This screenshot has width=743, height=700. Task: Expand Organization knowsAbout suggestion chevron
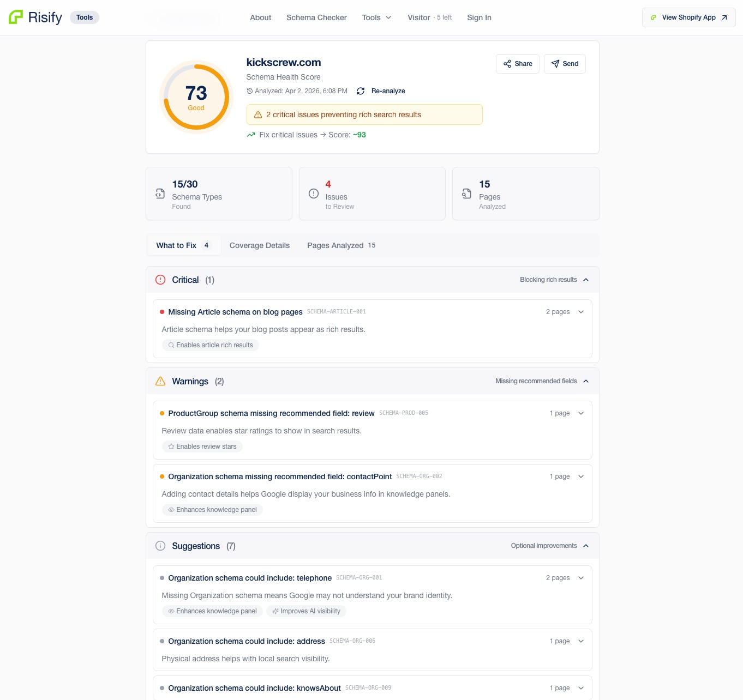pos(581,688)
